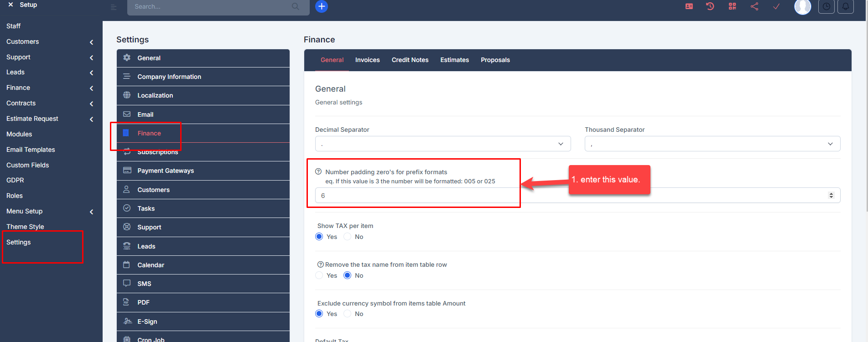868x342 pixels.
Task: Click the search magnifier icon
Action: pos(296,6)
